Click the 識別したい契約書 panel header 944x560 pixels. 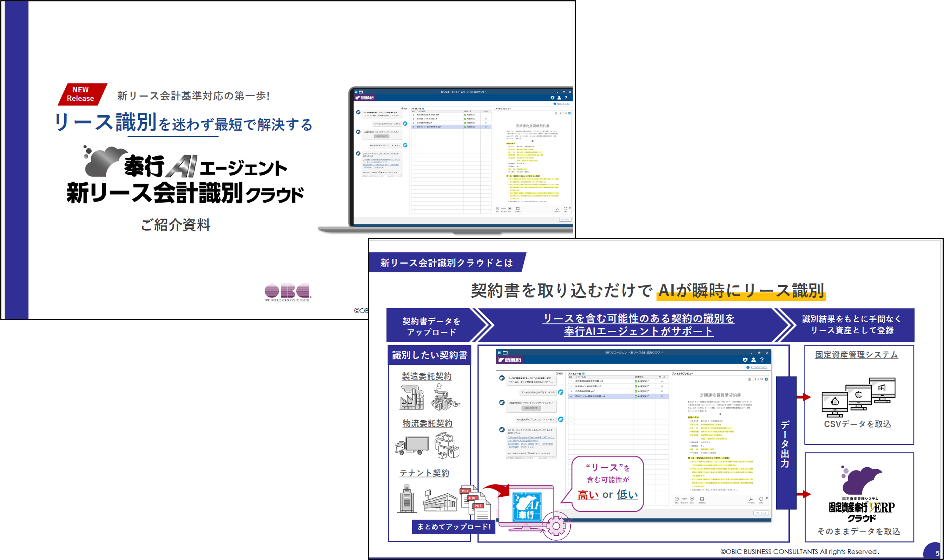click(x=429, y=355)
